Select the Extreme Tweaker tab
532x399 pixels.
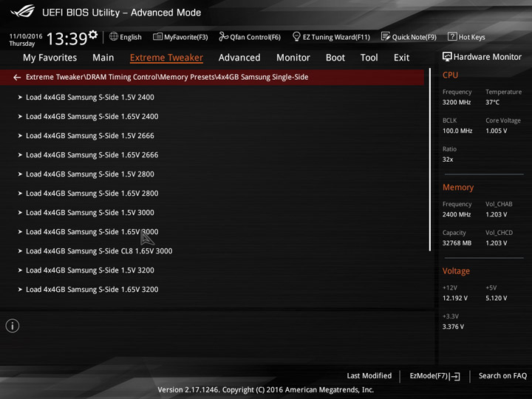[166, 58]
